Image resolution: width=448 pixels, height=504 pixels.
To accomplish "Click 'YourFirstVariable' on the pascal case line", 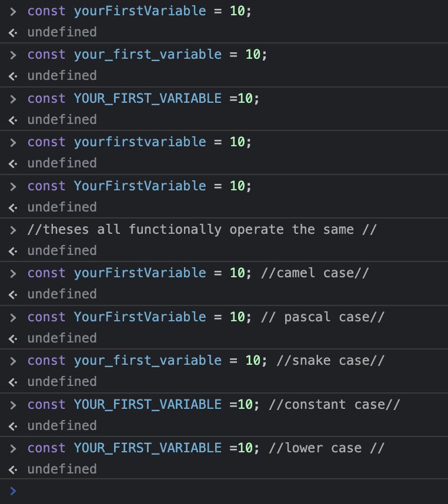I will coord(140,317).
